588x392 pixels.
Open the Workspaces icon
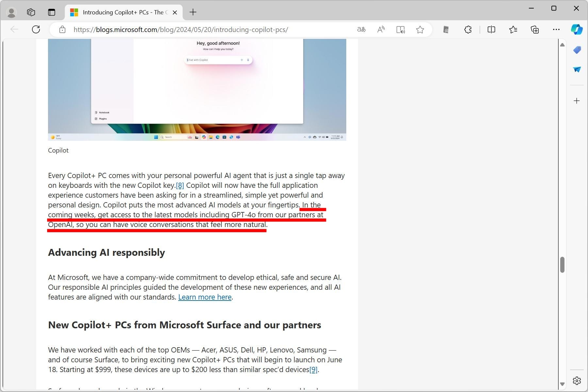31,12
